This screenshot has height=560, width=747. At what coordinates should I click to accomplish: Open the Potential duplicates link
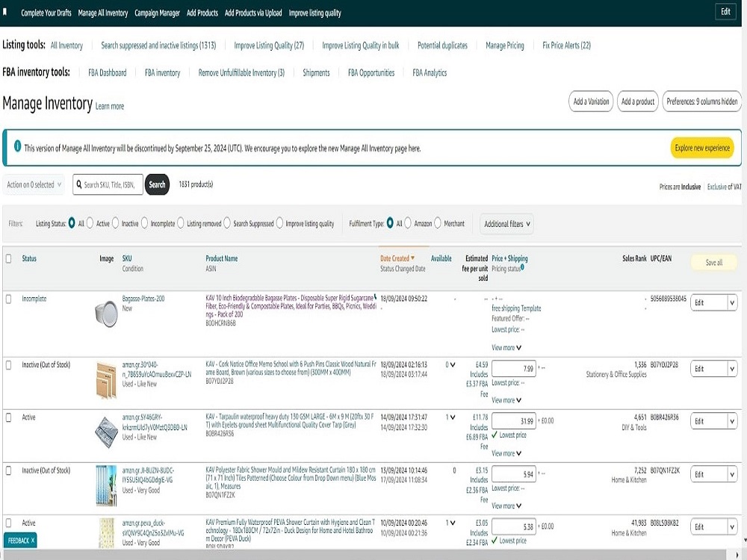click(442, 46)
